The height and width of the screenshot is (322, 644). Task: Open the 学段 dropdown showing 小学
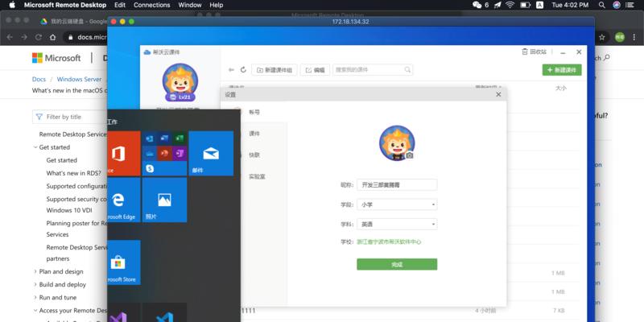pos(397,204)
